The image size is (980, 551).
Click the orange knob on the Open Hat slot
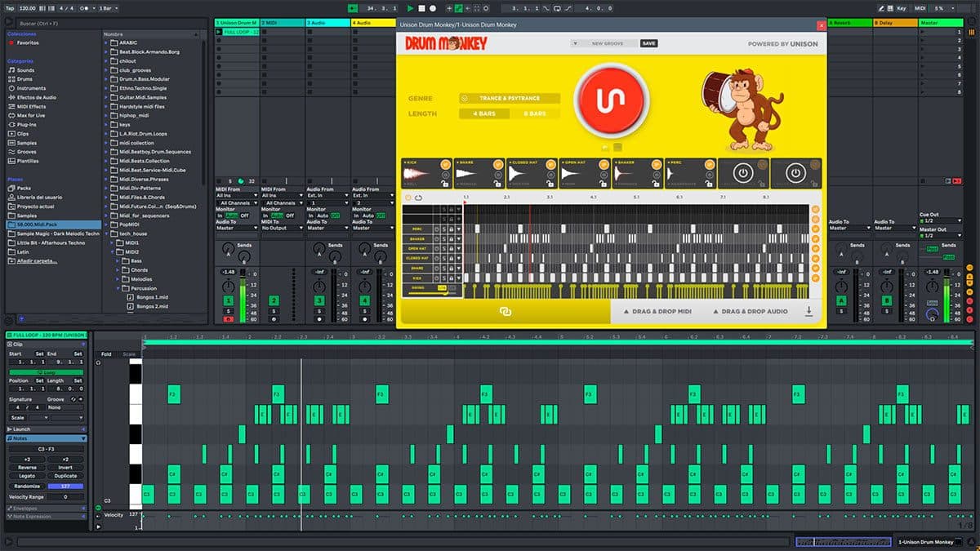[604, 164]
